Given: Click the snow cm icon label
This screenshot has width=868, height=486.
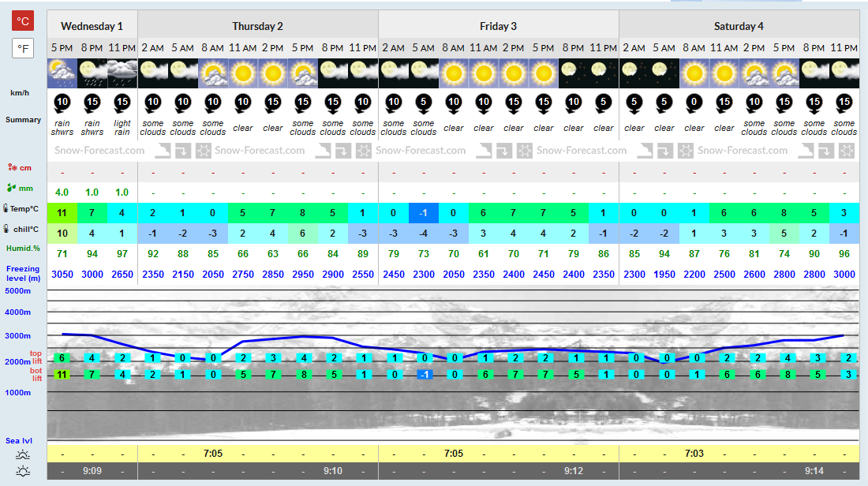Looking at the screenshot, I should point(20,167).
